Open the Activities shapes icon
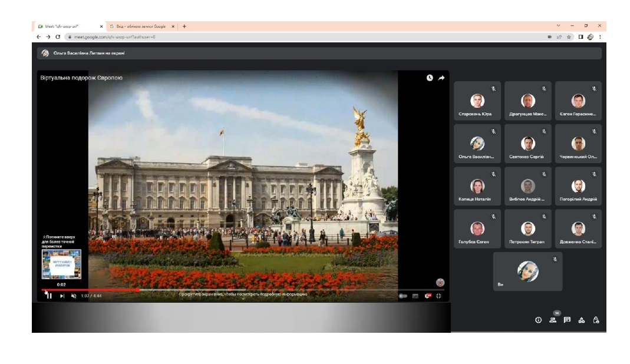 pyautogui.click(x=582, y=320)
